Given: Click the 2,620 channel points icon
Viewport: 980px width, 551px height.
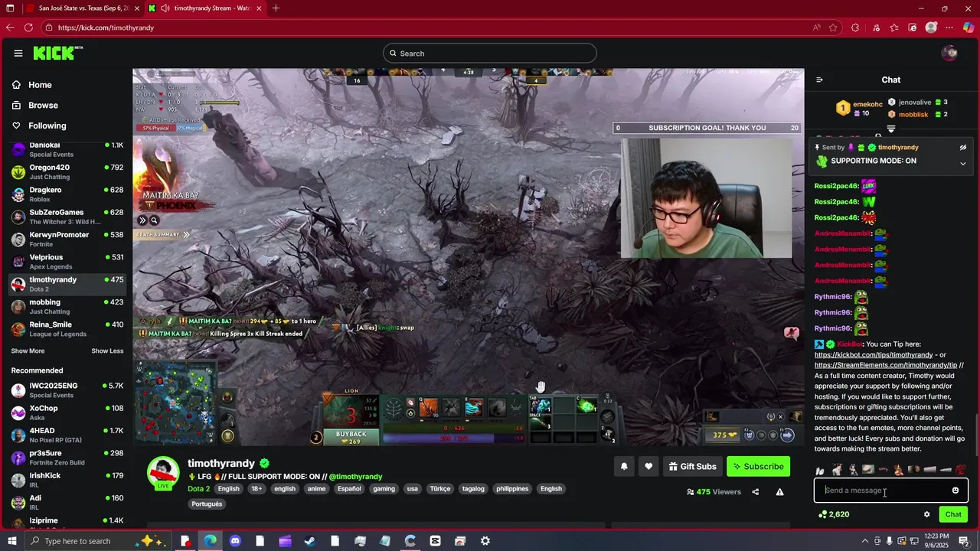Looking at the screenshot, I should point(822,514).
